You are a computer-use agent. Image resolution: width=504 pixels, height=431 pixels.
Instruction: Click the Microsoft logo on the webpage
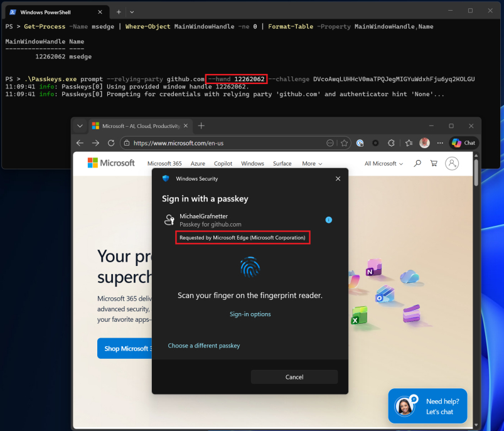(111, 163)
